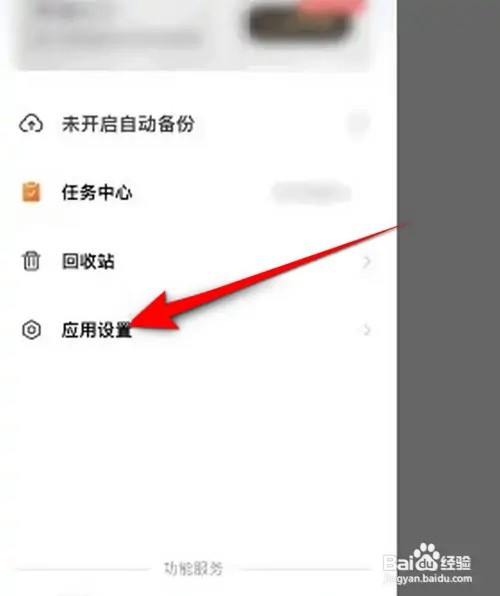The width and height of the screenshot is (500, 596).
Task: Select the 功能服务 section heading
Action: [194, 569]
